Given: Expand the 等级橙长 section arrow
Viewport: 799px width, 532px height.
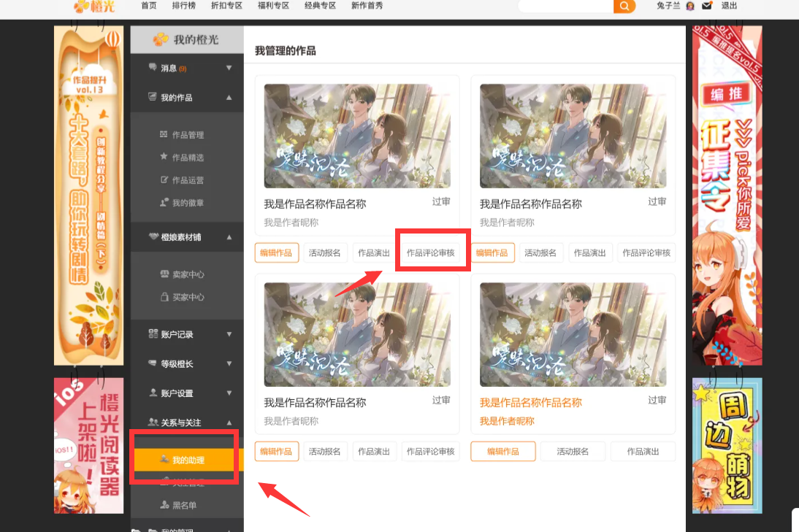Looking at the screenshot, I should pos(229,363).
